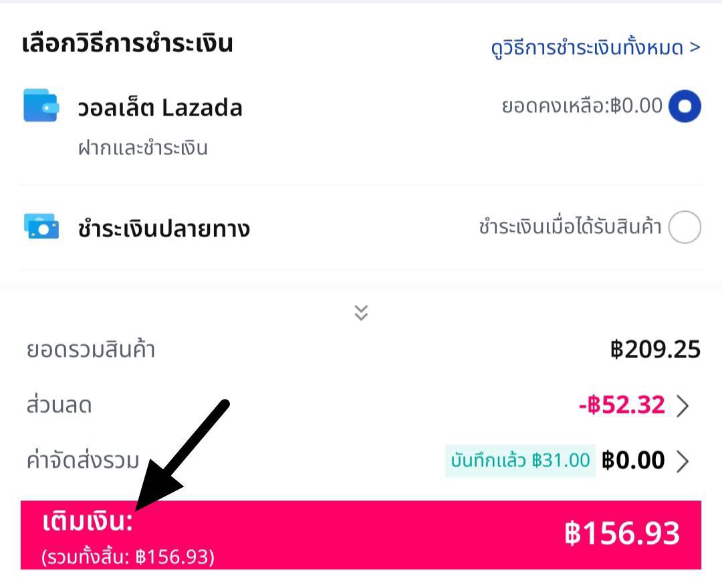
Task: Tap the ฝากและชำระเงิน subtitle under the wallet
Action: coord(142,148)
